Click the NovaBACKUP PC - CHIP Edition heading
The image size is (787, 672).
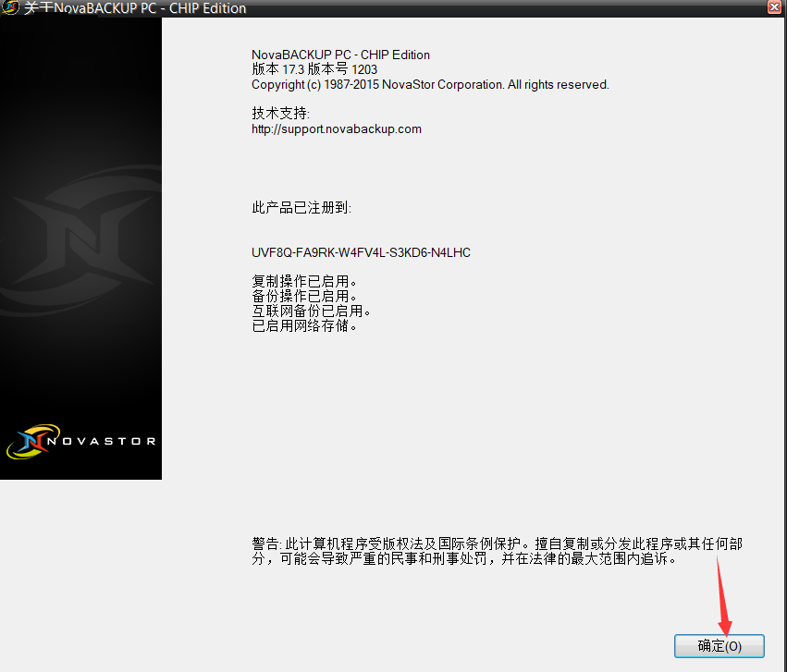pos(341,55)
